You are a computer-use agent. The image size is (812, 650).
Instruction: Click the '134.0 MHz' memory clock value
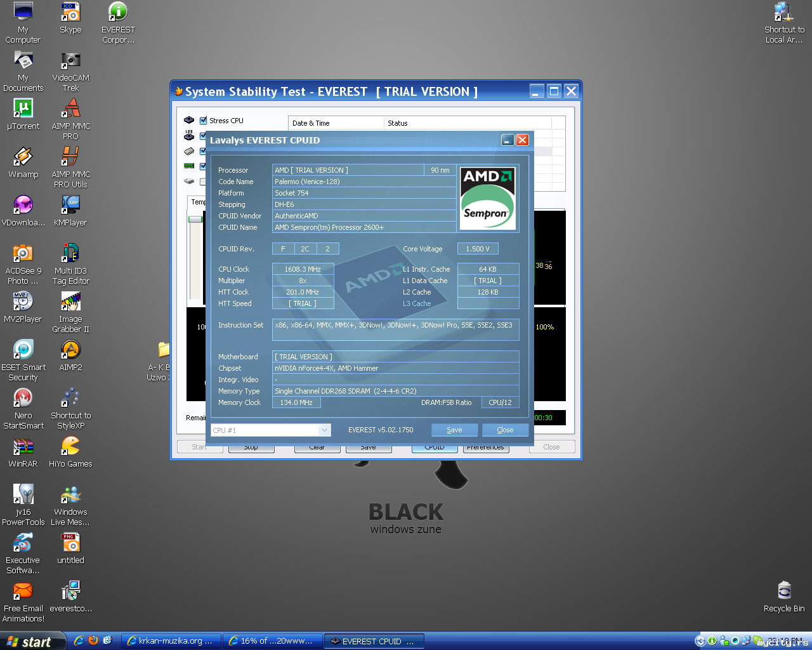(x=297, y=402)
